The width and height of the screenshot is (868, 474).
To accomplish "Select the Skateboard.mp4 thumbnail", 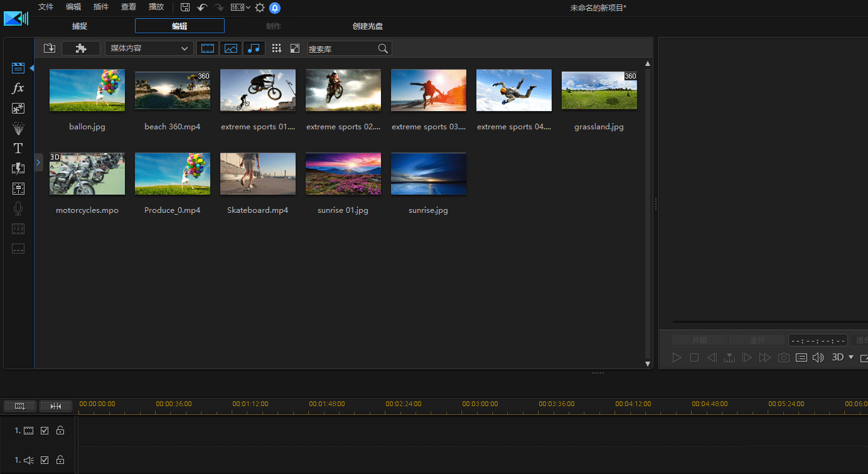I will [258, 174].
